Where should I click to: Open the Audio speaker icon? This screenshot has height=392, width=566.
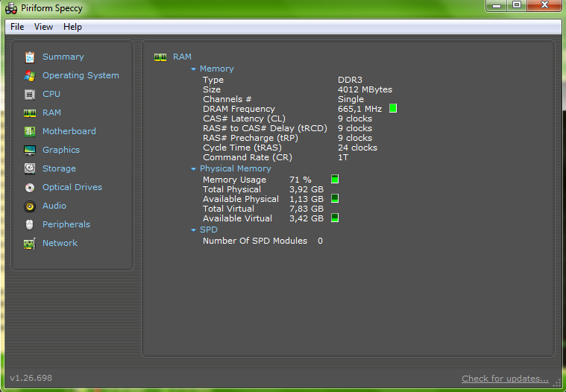pos(30,206)
